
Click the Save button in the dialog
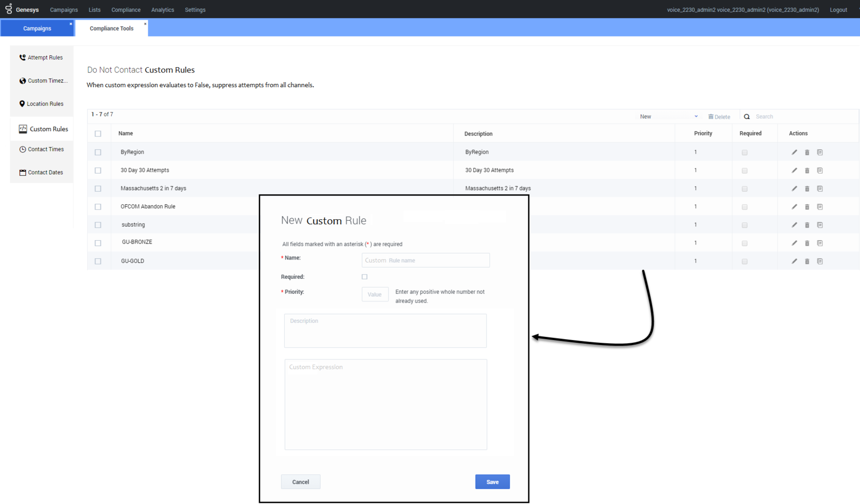(492, 482)
